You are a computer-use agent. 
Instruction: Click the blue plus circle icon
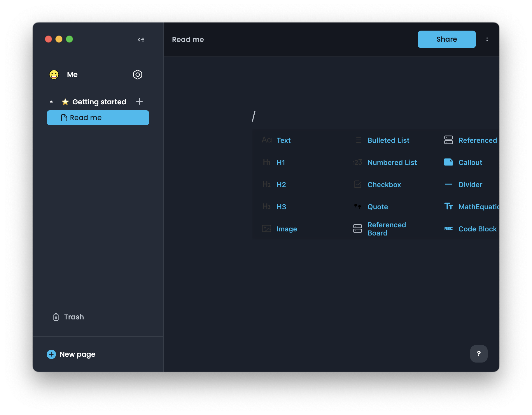(51, 354)
